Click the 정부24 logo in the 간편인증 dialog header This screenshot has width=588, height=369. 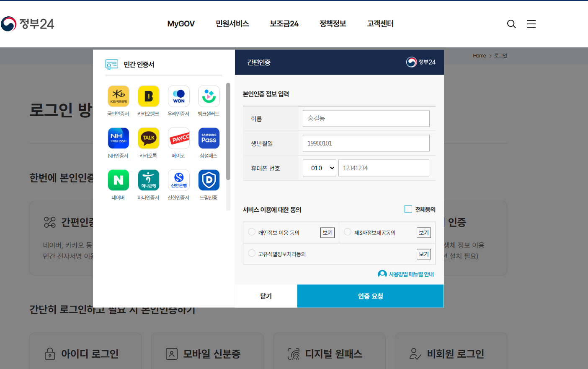click(x=421, y=62)
